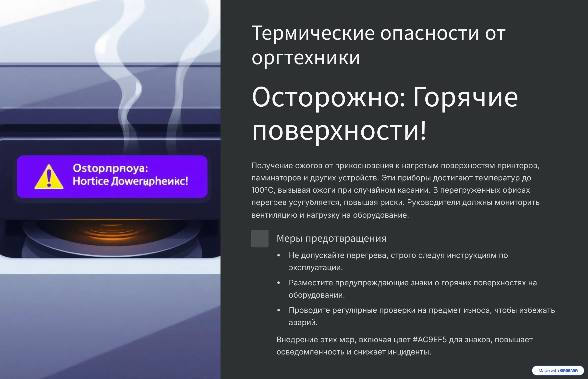Click the GAMMA logo in the badge
588x379 pixels.
pos(569,370)
